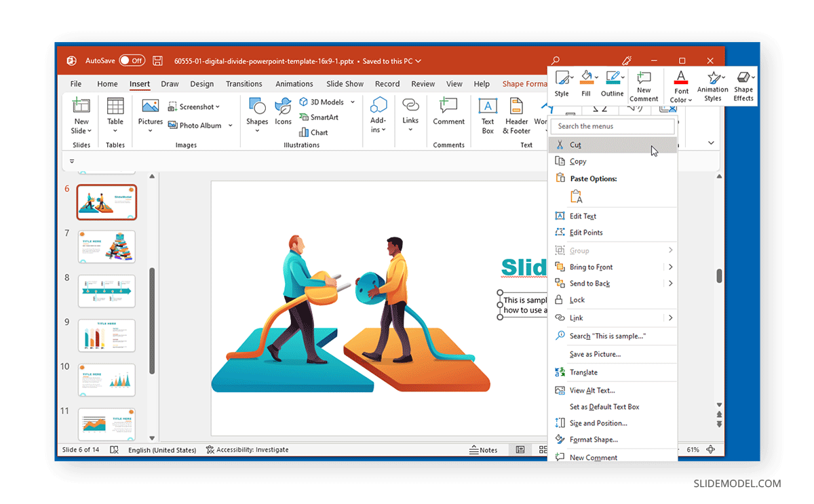814x504 pixels.
Task: Select Copy from the context menu
Action: 577,161
